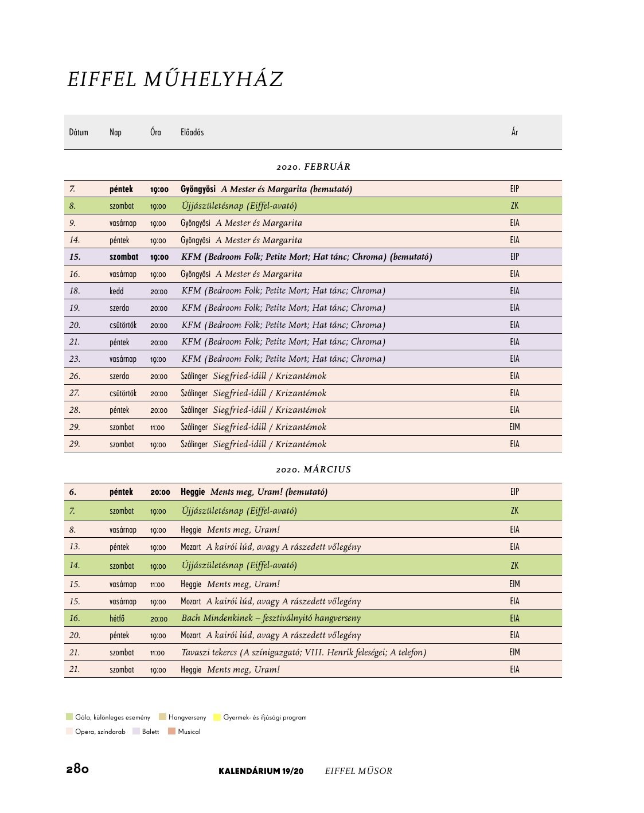644x813 pixels.
Task: Click the Tavaszi tekercs performance row
Action: tap(313, 652)
